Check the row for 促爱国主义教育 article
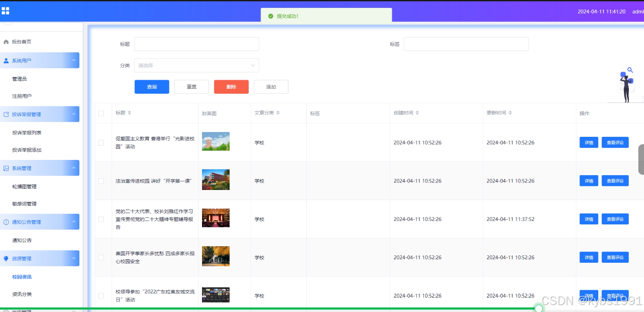 [x=101, y=142]
